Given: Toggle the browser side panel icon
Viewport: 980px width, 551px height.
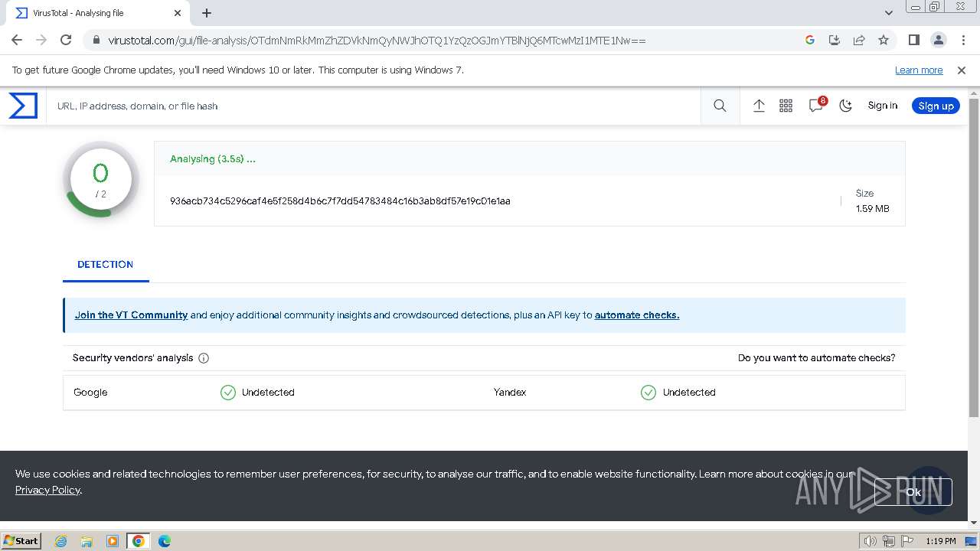Looking at the screenshot, I should tap(913, 40).
